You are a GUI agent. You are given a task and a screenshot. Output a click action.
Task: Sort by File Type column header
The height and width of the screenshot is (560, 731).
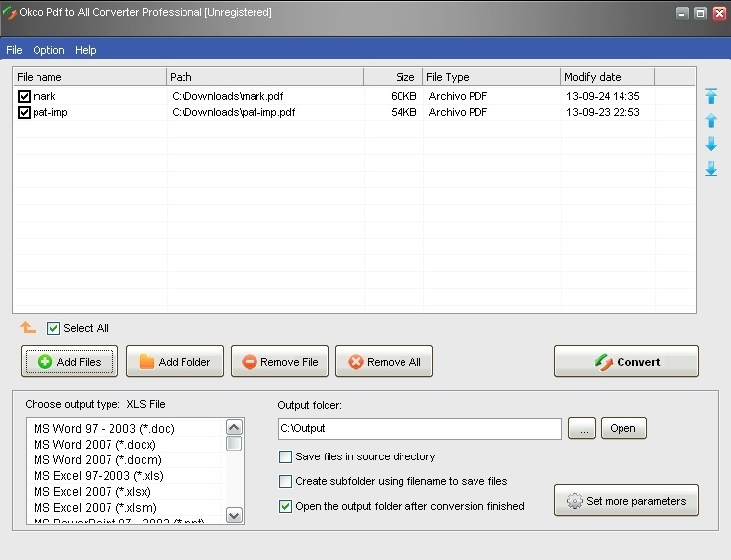(x=492, y=77)
